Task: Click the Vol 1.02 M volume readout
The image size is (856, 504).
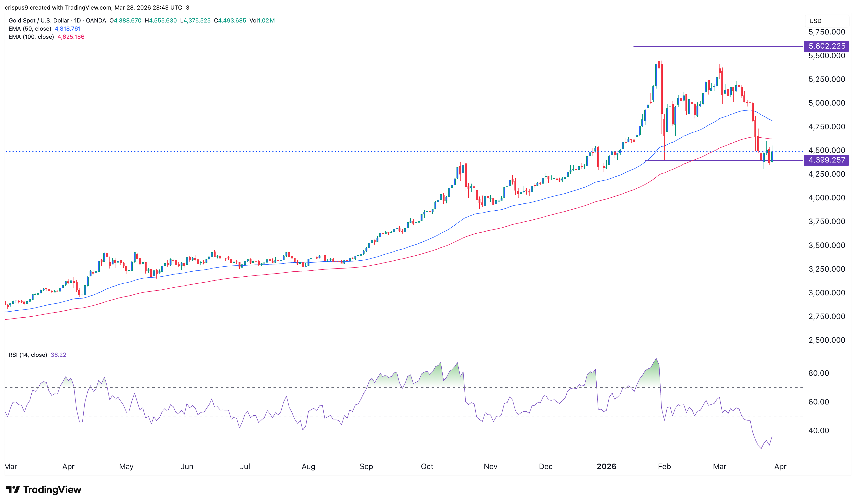Action: (x=262, y=20)
